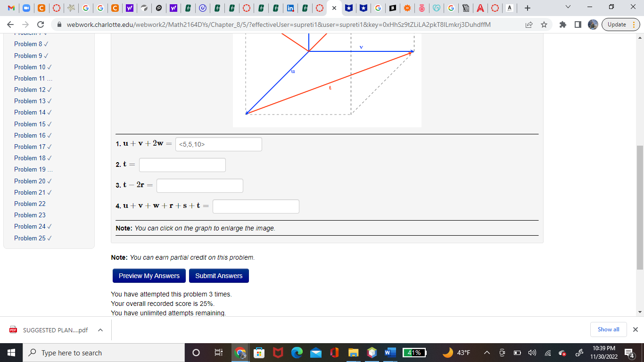Open Problem 19 in the sidebar

[x=33, y=169]
